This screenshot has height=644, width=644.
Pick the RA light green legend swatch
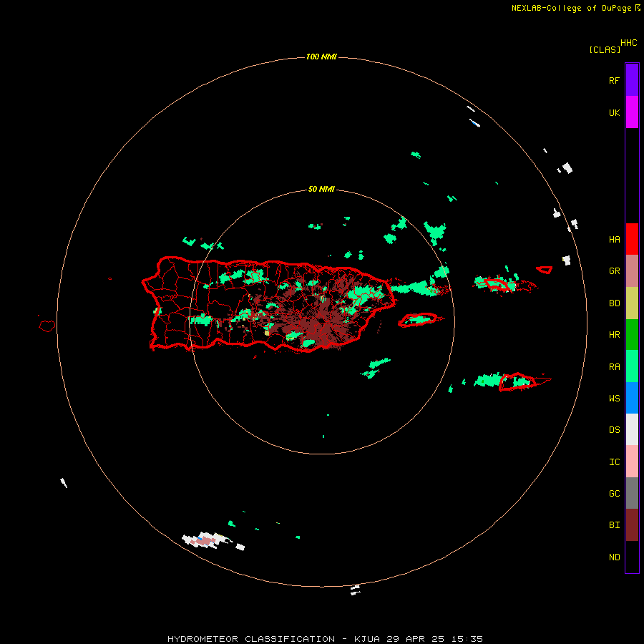tap(632, 366)
